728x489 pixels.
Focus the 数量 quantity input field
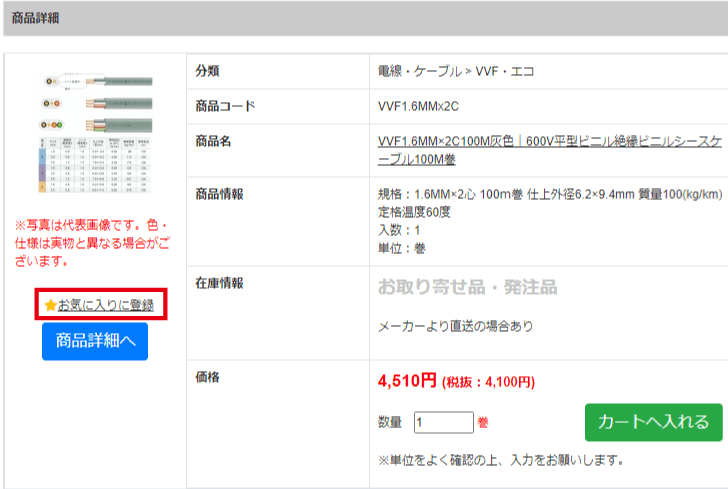pos(443,423)
